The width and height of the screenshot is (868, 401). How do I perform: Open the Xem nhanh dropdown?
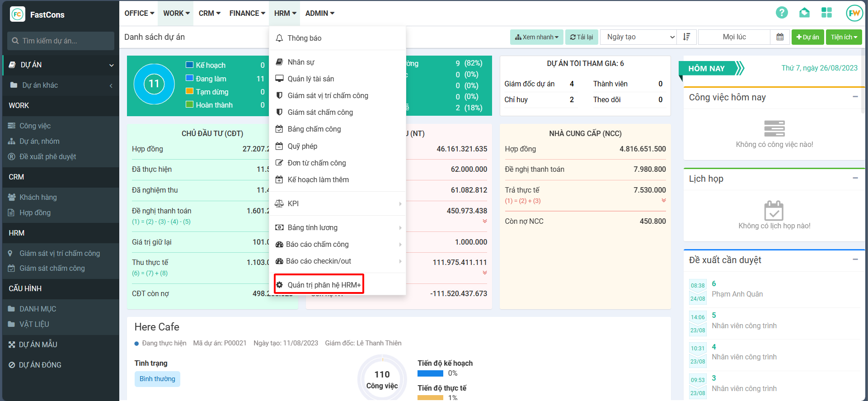click(x=537, y=37)
